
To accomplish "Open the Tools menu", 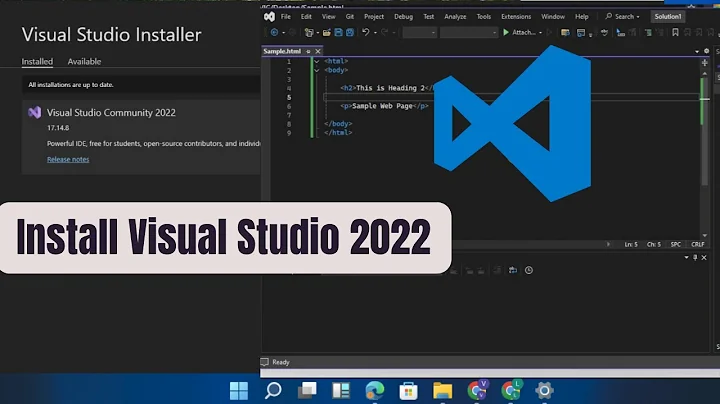I will point(484,17).
